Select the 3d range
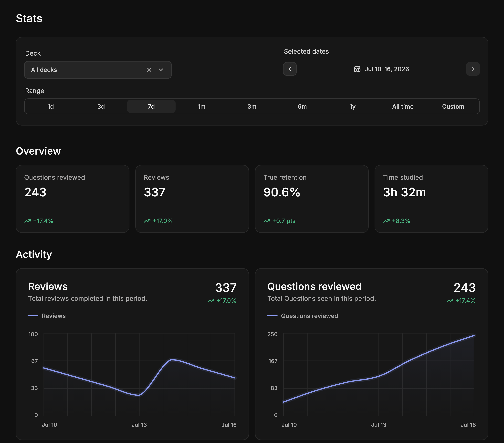The height and width of the screenshot is (443, 504). [101, 106]
